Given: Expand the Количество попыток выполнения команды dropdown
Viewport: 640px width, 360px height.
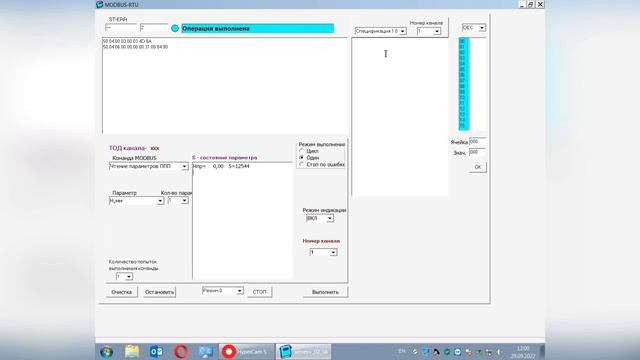Looking at the screenshot, I should tap(129, 277).
